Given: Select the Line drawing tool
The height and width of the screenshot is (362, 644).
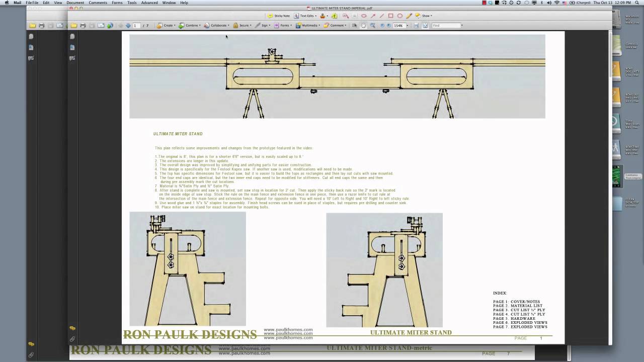Looking at the screenshot, I should [x=382, y=16].
